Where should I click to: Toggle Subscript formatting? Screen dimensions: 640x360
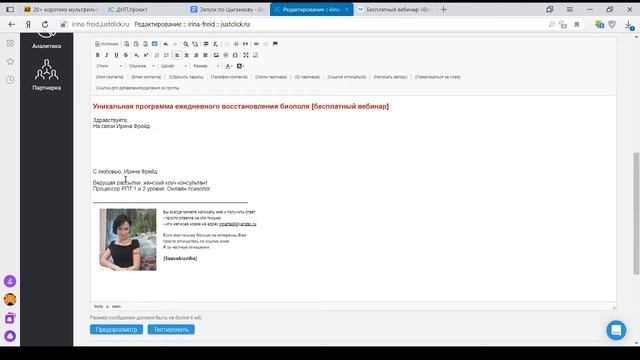coord(137,55)
